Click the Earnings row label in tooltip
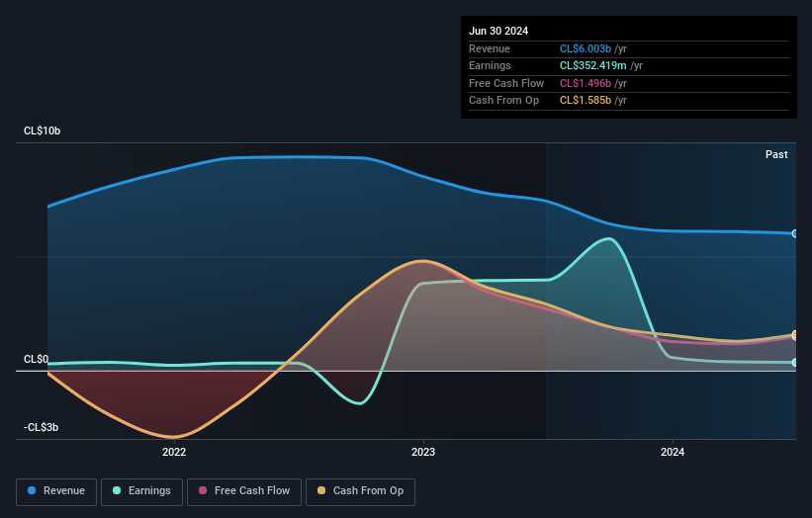Image resolution: width=812 pixels, height=518 pixels. pos(490,65)
